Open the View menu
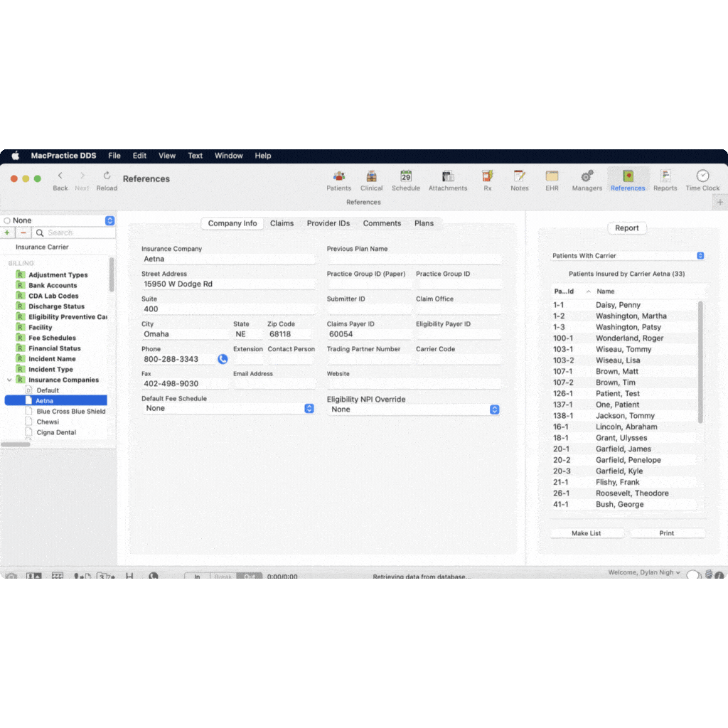Image resolution: width=728 pixels, height=728 pixels. point(166,156)
